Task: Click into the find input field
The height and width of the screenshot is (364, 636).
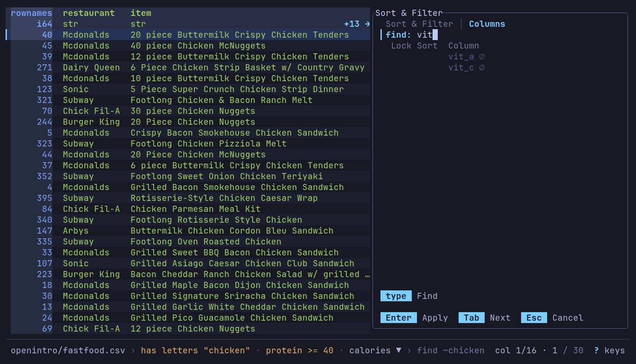Action: click(501, 35)
